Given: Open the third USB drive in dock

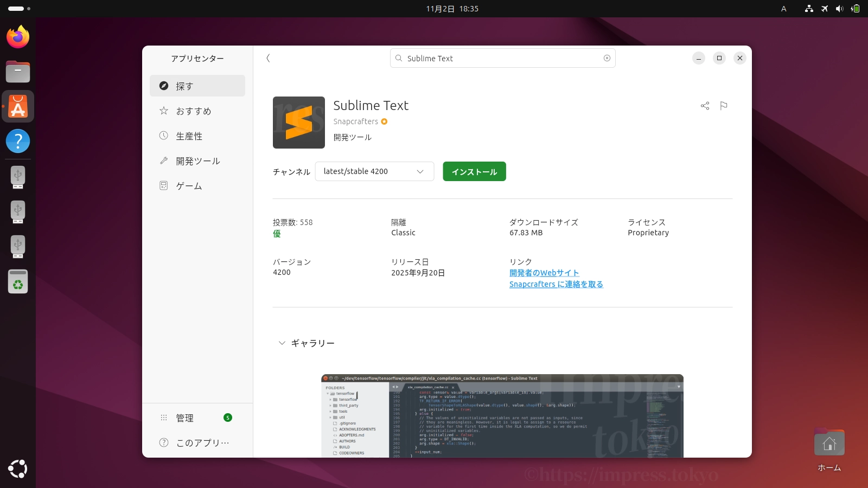Looking at the screenshot, I should 18,246.
